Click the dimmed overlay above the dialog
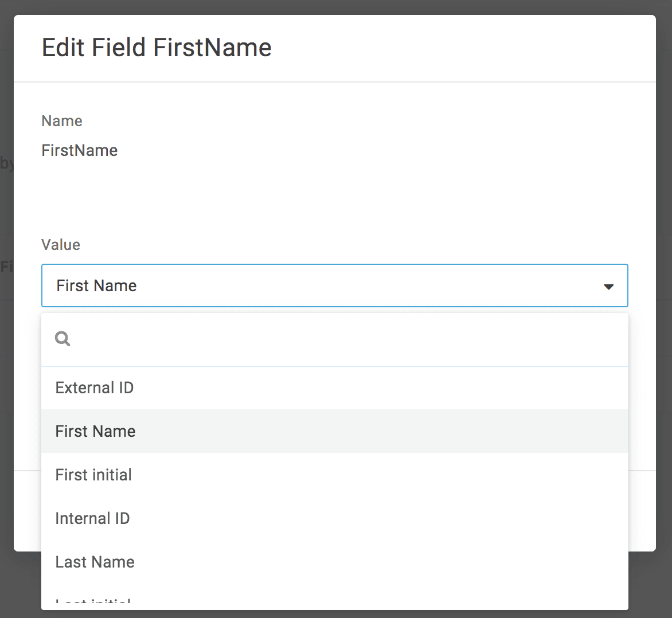Screen dimensions: 672x618 click(336, 7)
